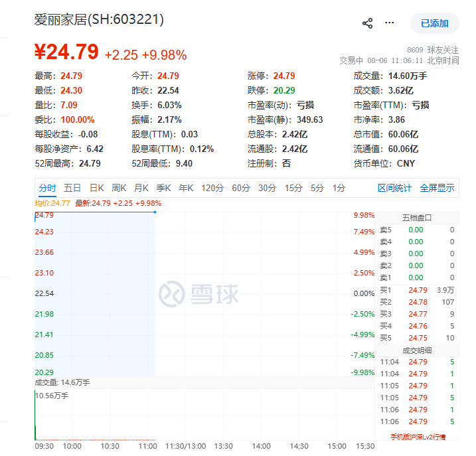Image resolution: width=476 pixels, height=456 pixels.
Task: Click the green volume bar at 09:30
Action: click(35, 416)
